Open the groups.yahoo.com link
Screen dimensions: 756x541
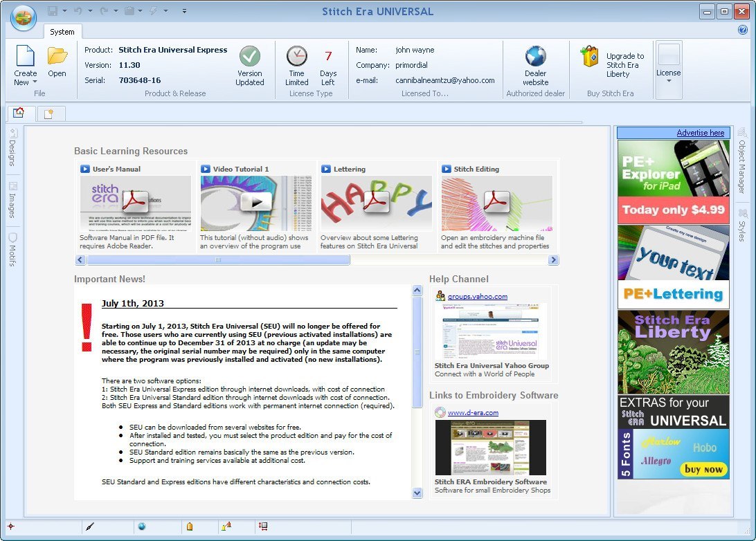[477, 297]
